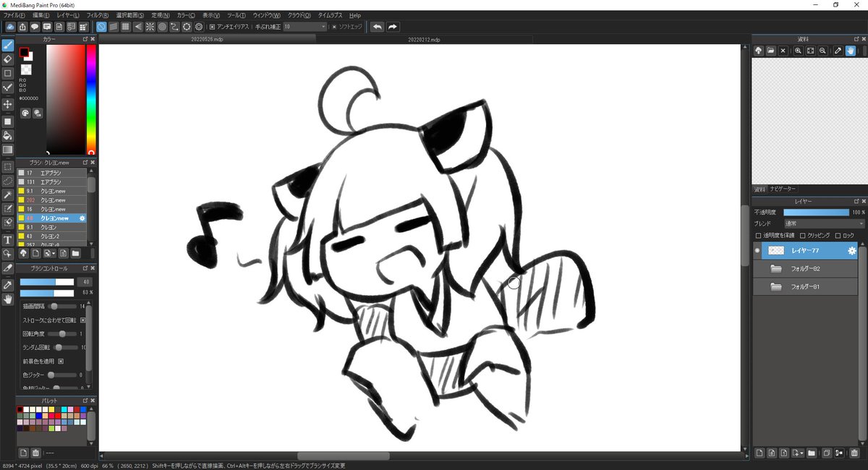This screenshot has width=868, height=470.
Task: Open the ウィンドウ menu
Action: 266,14
